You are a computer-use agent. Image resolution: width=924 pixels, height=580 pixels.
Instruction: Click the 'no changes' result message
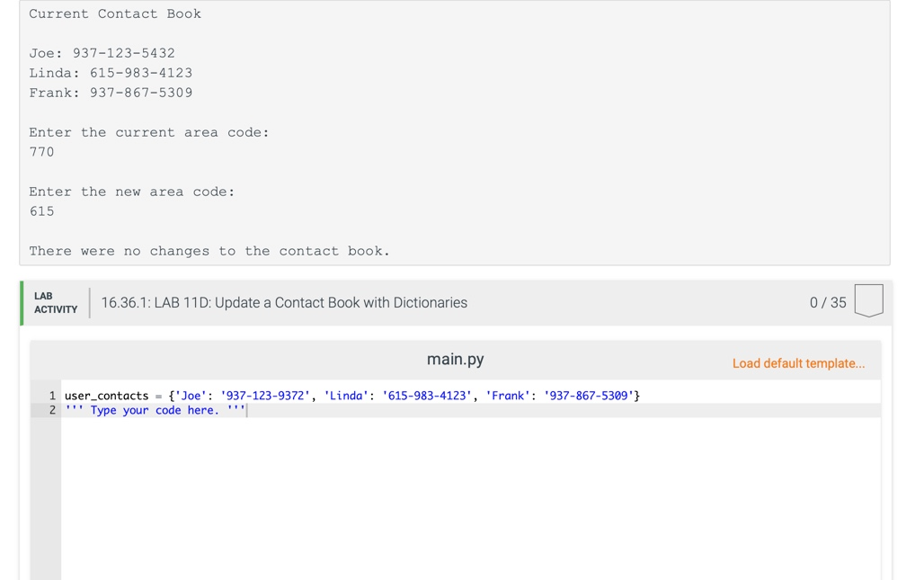209,251
